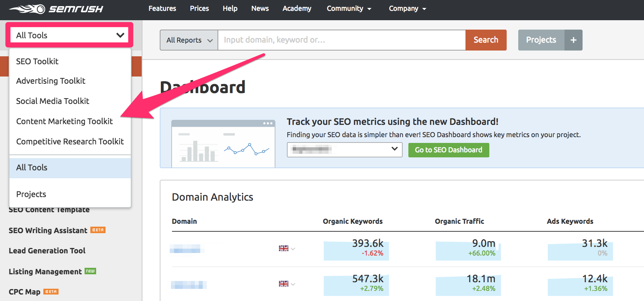Click the 31.3k ads keywords value

click(x=594, y=243)
